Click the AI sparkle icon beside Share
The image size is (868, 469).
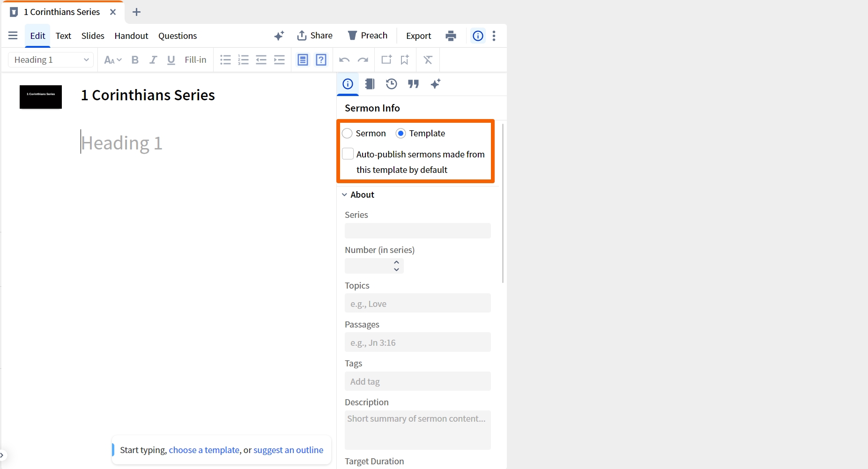279,36
